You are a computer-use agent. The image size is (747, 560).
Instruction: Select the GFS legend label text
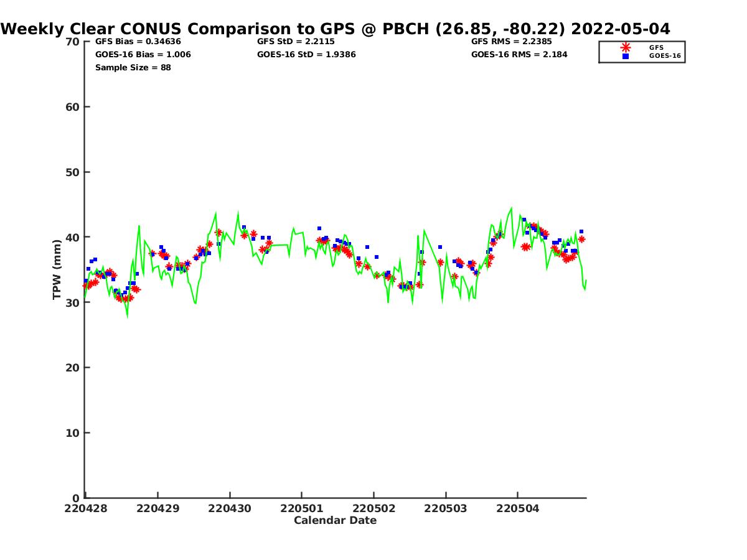tap(656, 47)
